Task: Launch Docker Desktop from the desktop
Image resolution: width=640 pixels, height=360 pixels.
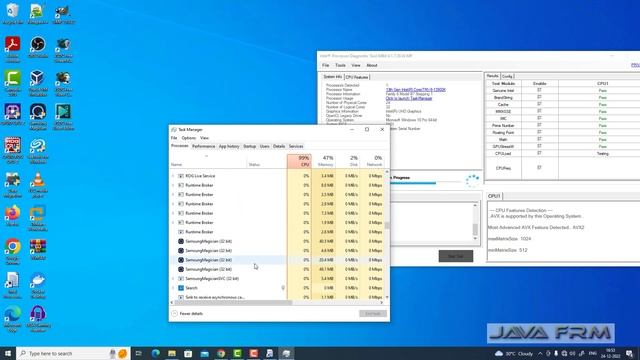Action: [38, 285]
